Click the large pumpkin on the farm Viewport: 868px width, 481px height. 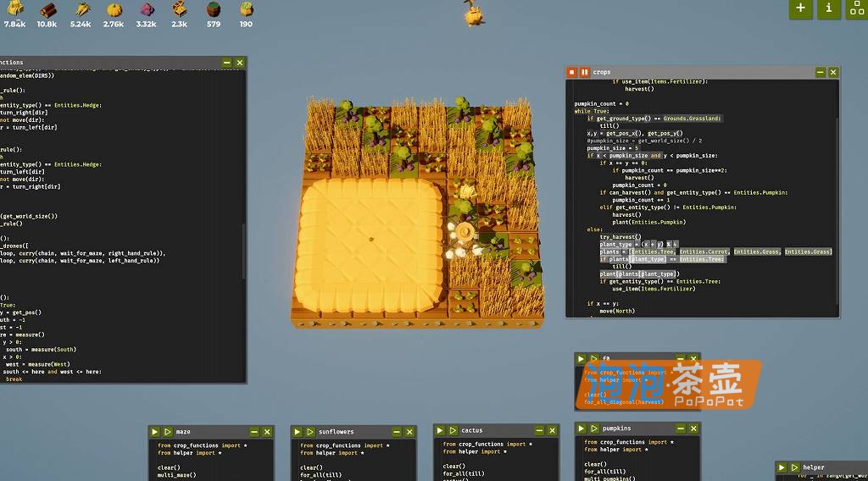pos(370,246)
